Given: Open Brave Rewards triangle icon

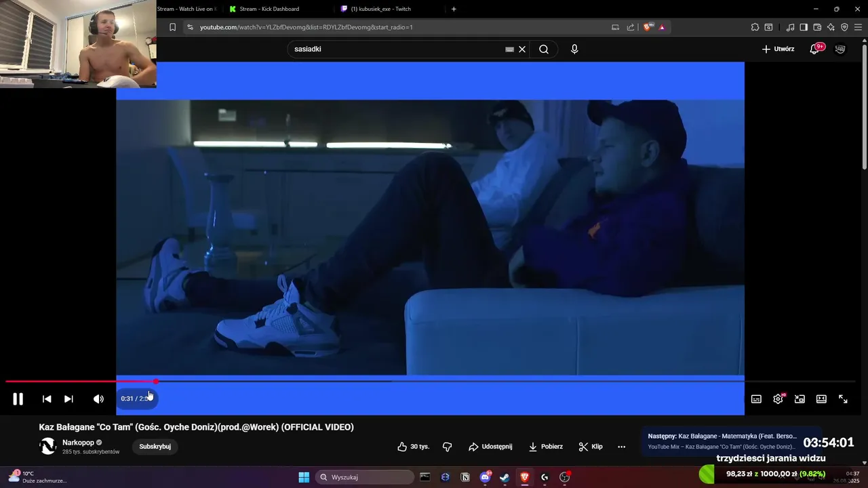Looking at the screenshot, I should 662,27.
